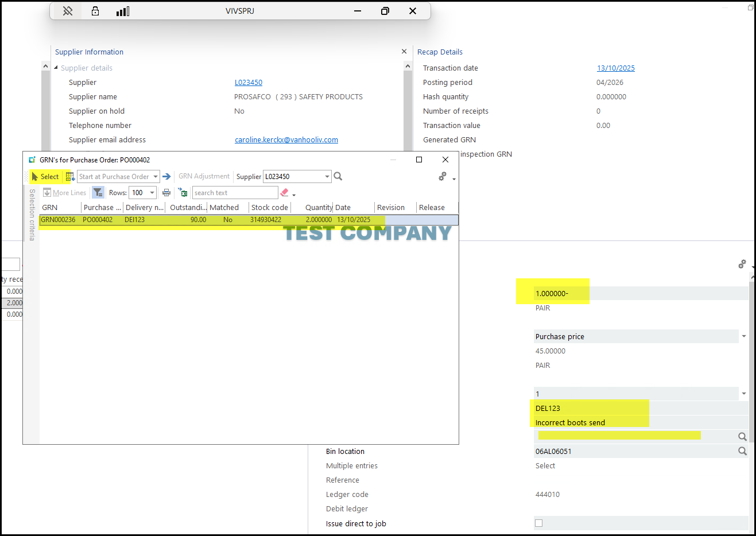The height and width of the screenshot is (536, 756).
Task: Print the GRN list
Action: (166, 193)
